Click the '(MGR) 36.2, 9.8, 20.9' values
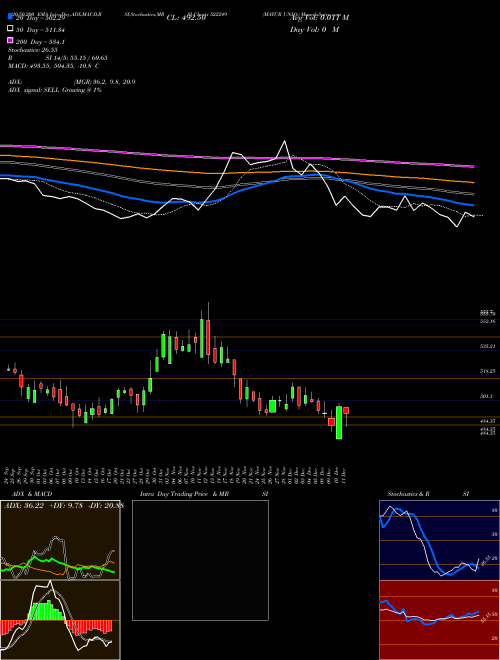The width and height of the screenshot is (500, 660). point(104,82)
